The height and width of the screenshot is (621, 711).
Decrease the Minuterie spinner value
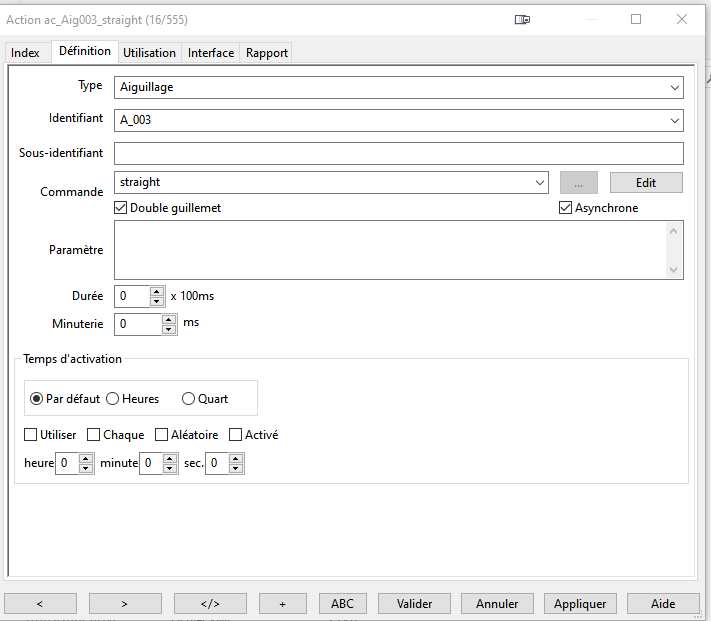pos(169,329)
